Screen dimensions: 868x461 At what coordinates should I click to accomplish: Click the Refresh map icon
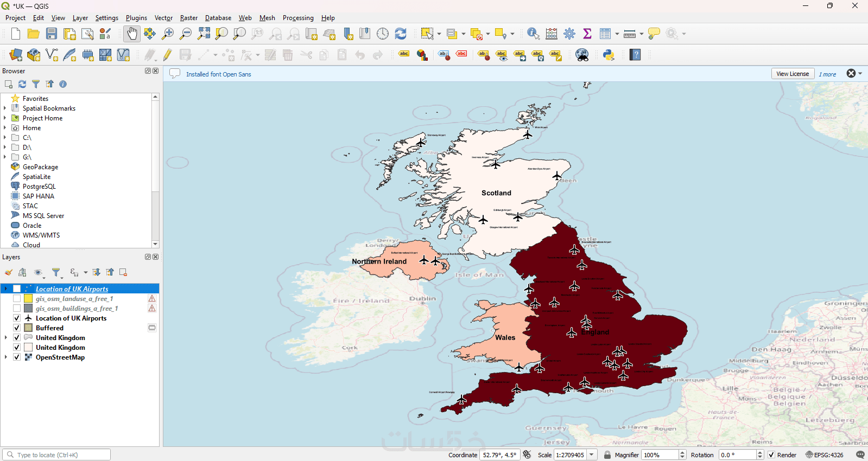pos(401,34)
